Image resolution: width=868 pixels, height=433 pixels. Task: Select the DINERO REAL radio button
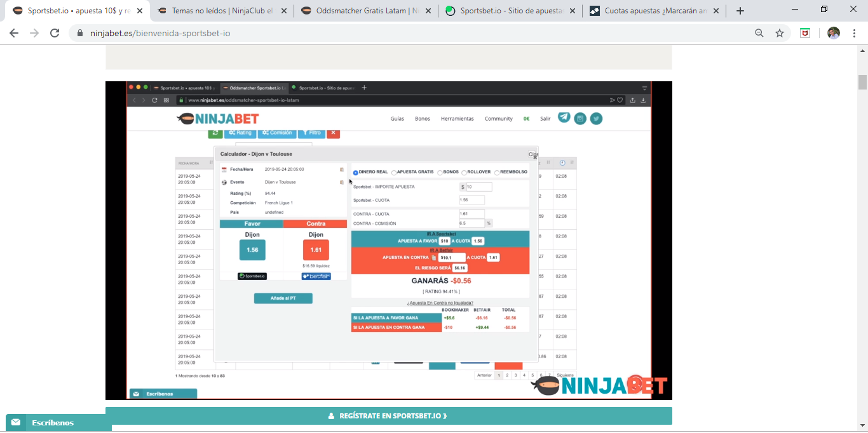click(x=356, y=173)
